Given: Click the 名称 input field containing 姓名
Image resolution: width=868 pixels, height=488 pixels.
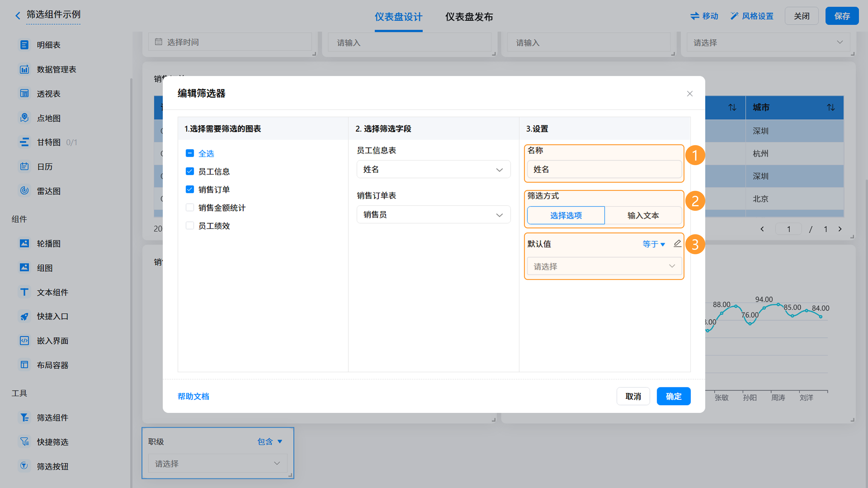Looking at the screenshot, I should [604, 169].
